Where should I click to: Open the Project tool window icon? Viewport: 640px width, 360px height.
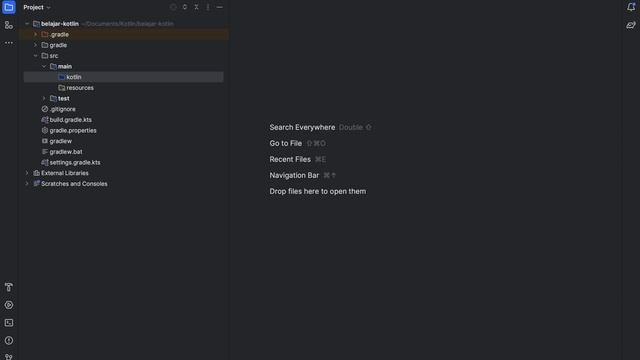[x=9, y=7]
